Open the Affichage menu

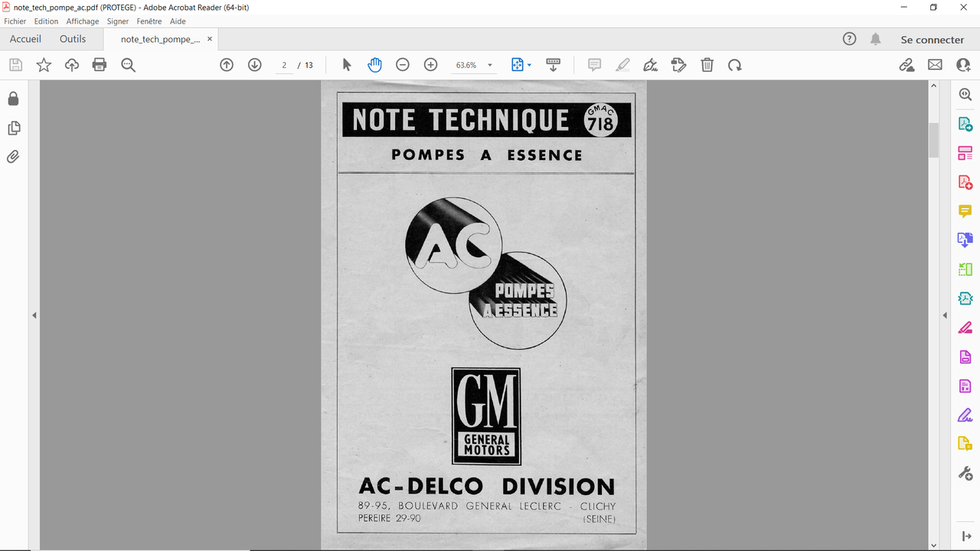(x=83, y=21)
